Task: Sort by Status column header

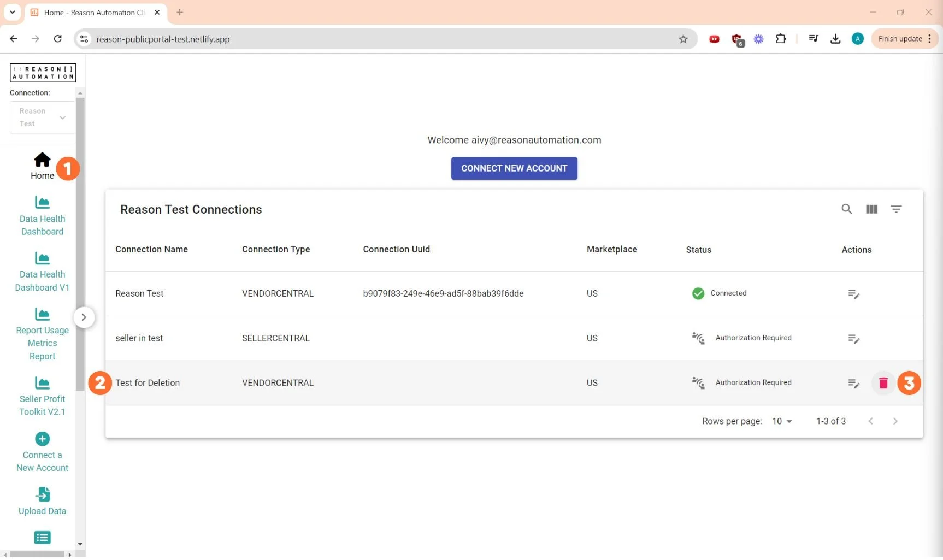Action: [698, 250]
